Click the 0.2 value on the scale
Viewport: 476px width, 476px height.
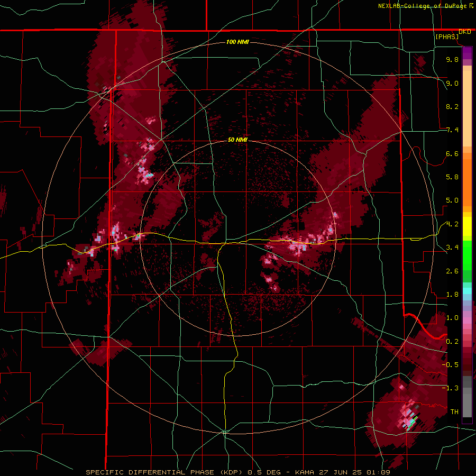tap(452, 342)
